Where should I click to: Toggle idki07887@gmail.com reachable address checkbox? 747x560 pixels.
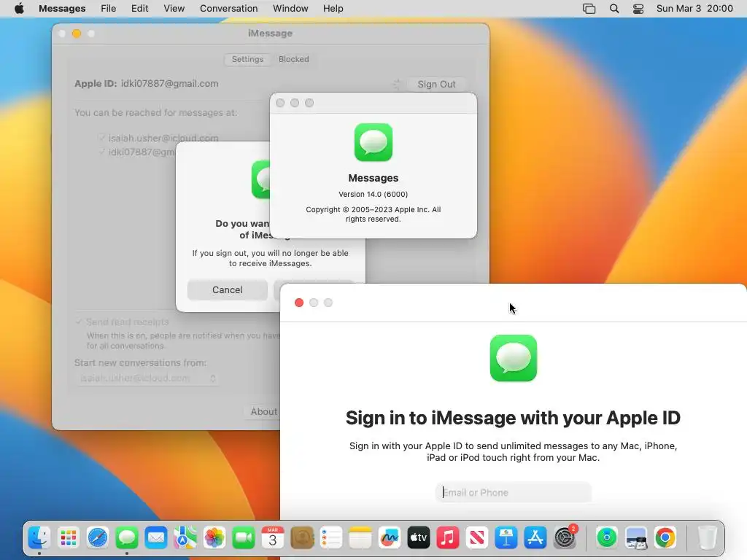point(101,152)
